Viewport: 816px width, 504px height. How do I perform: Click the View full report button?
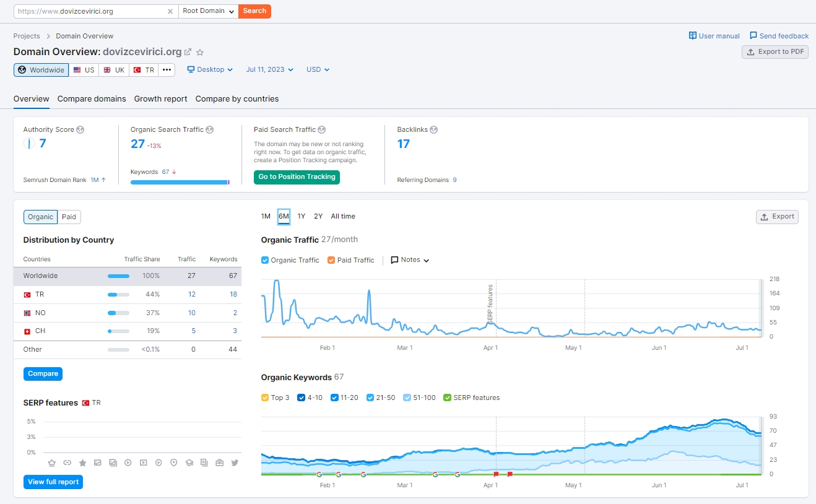tap(53, 482)
